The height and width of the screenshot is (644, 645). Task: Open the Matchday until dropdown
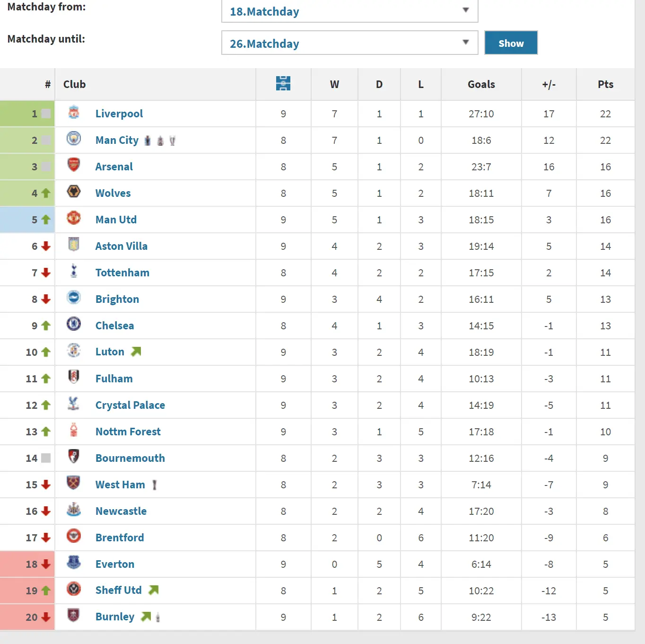(349, 44)
